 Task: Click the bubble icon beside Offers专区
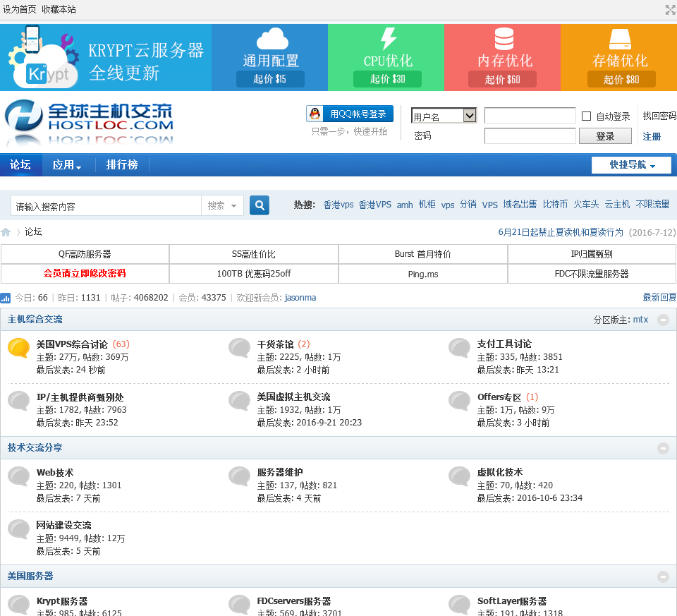pyautogui.click(x=459, y=401)
